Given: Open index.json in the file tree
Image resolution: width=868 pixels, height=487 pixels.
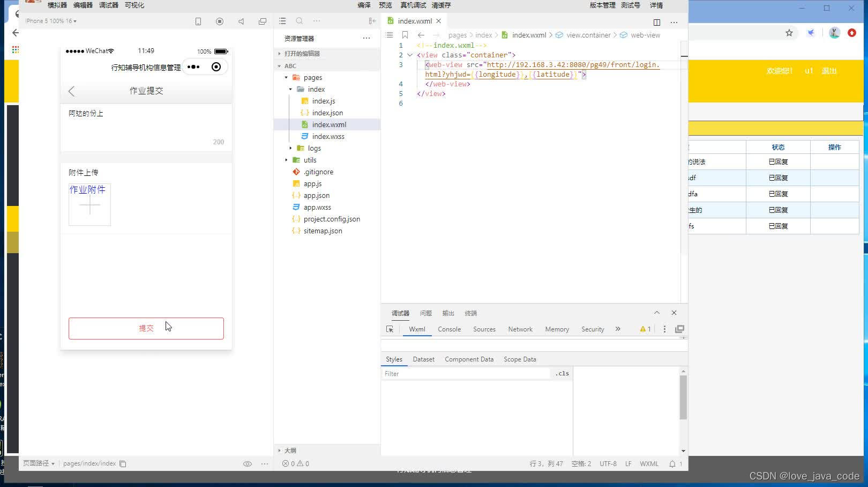Looking at the screenshot, I should [x=327, y=113].
